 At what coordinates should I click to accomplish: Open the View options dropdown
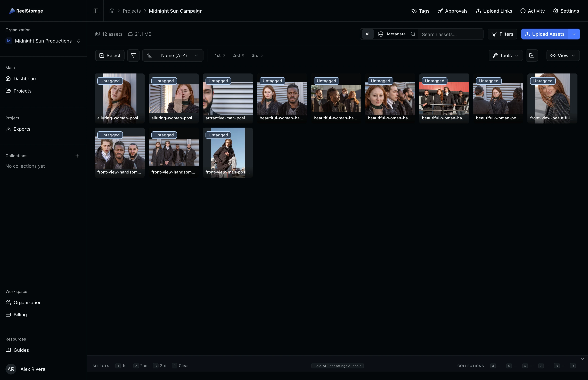(x=563, y=55)
